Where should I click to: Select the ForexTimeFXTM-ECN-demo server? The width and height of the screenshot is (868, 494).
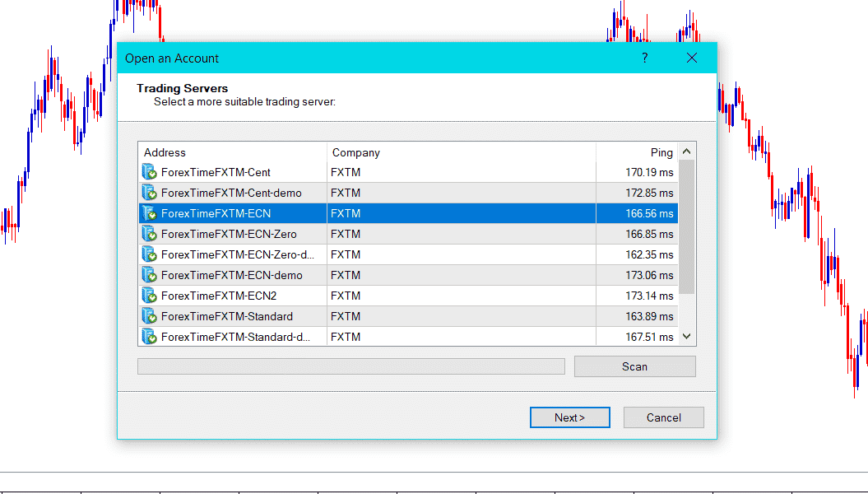pos(408,275)
